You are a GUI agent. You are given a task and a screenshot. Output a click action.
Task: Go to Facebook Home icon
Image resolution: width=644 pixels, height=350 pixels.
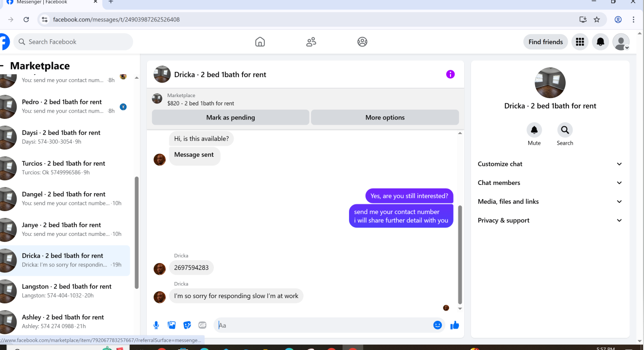click(x=260, y=42)
